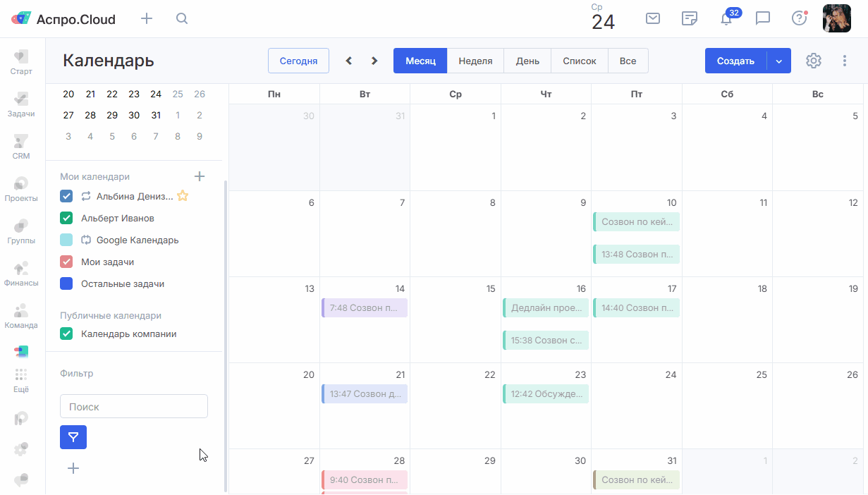Image resolution: width=868 pixels, height=495 pixels.
Task: Open event 13:48 Созвон on the 10th
Action: pyautogui.click(x=637, y=254)
